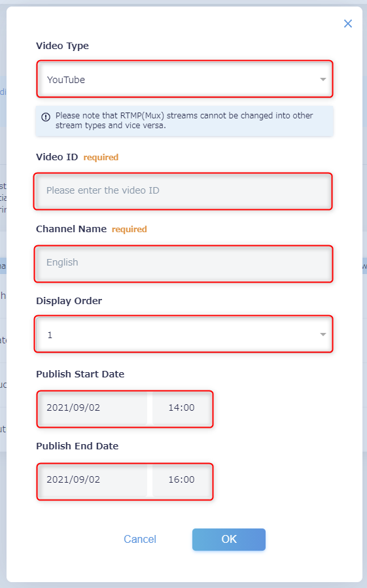The height and width of the screenshot is (588, 367).
Task: Click the Publish End Date label
Action: click(x=77, y=446)
